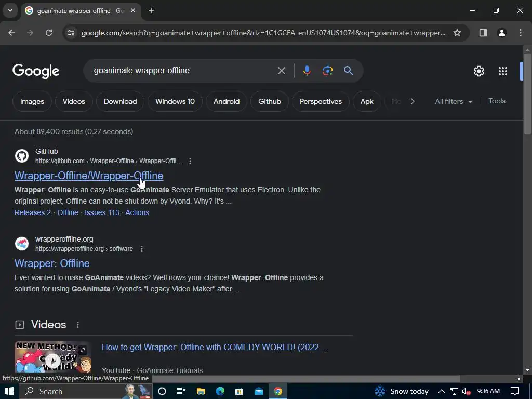Open the network tray icon
532x399 pixels.
pos(454,391)
